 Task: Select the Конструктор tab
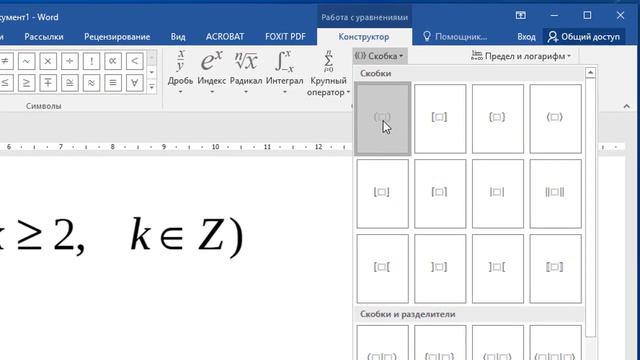click(x=364, y=37)
